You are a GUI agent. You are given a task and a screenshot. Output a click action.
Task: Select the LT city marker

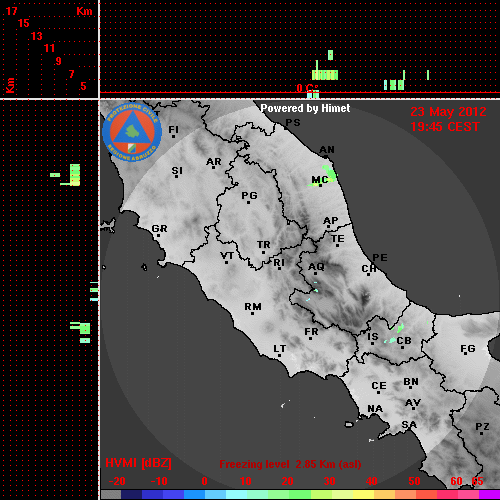[x=279, y=356]
